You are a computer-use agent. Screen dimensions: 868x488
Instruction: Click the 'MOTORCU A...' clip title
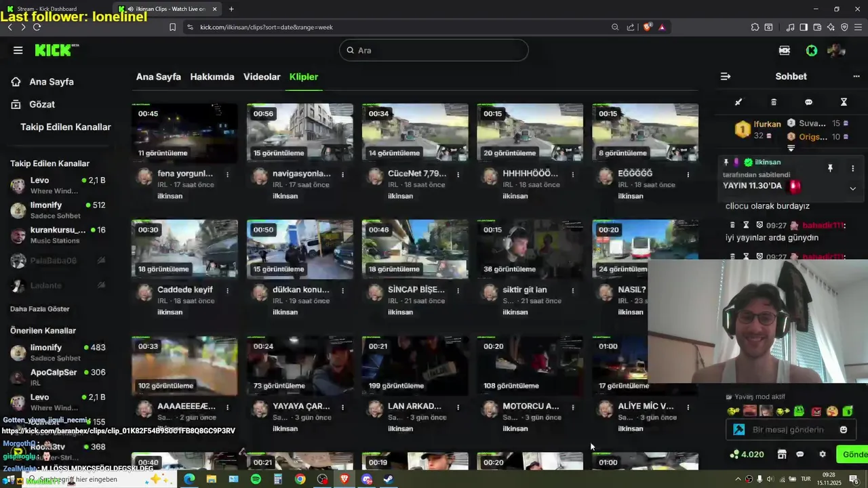click(x=531, y=406)
